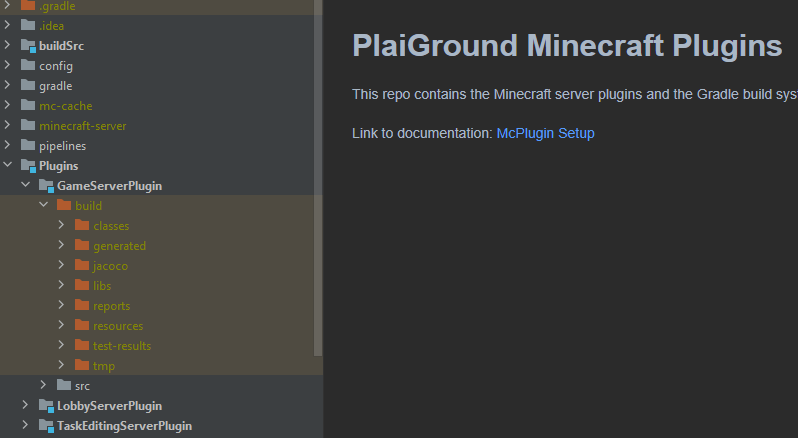The height and width of the screenshot is (438, 798).
Task: Select the 'minecraft-server' row label
Action: coord(82,126)
